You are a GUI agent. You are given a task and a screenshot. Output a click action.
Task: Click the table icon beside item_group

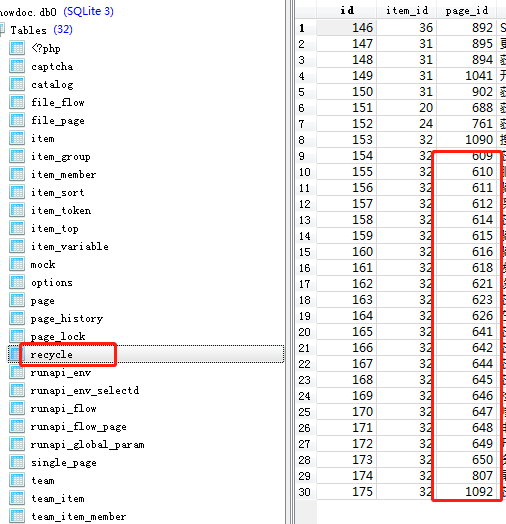coord(17,156)
